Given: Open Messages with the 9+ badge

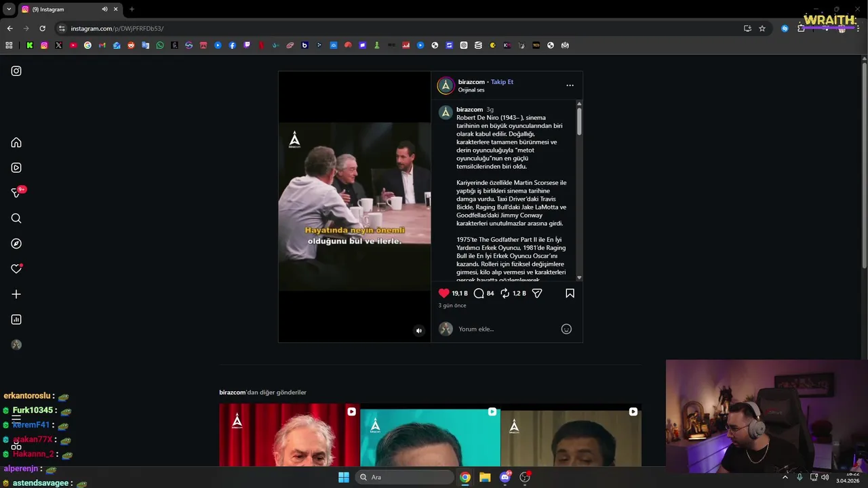Looking at the screenshot, I should click(17, 192).
